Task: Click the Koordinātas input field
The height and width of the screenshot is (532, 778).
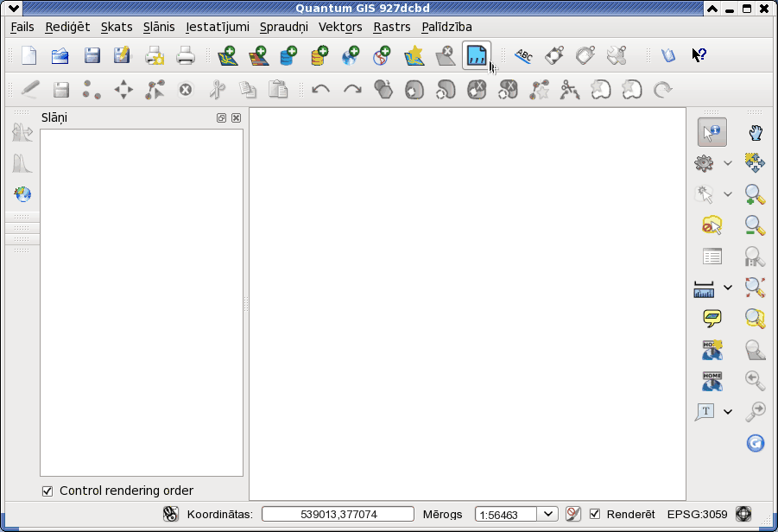Action: (338, 514)
